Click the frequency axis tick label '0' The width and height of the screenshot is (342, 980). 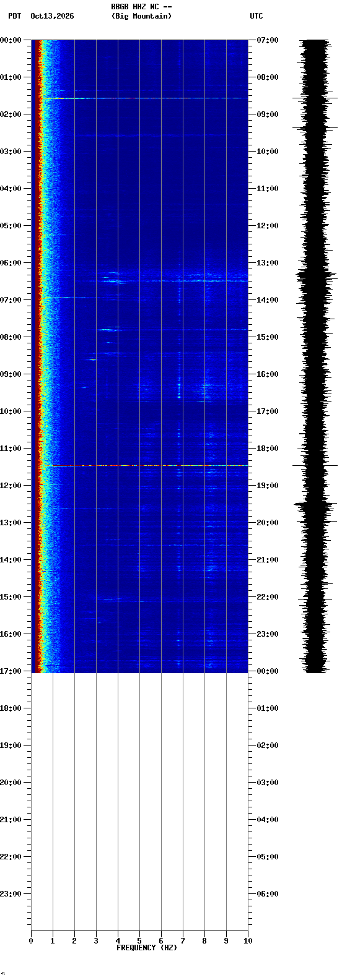pyautogui.click(x=31, y=941)
